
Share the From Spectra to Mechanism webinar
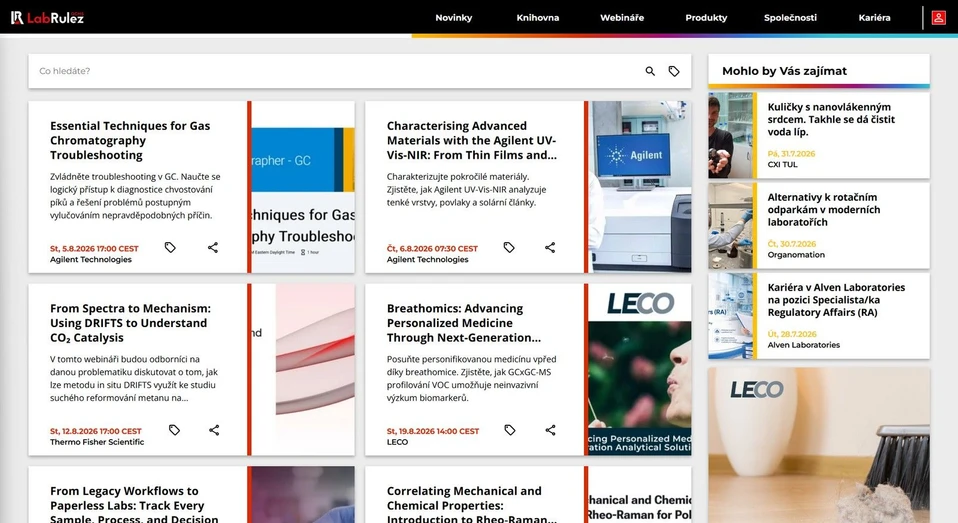click(214, 430)
